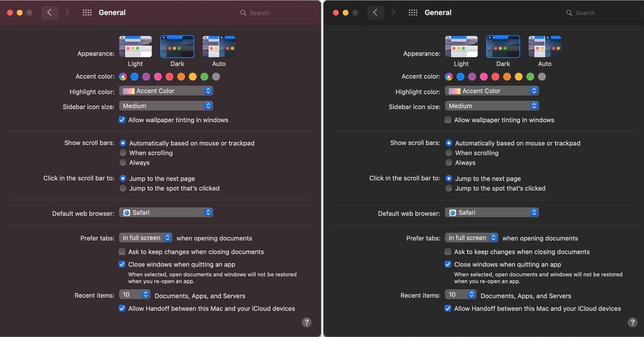Click inside the Search field

point(276,12)
